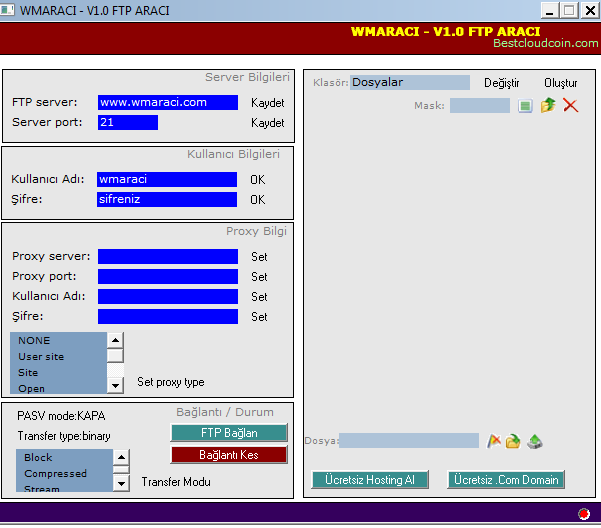Viewport: 601px width, 528px height.
Task: Click the Proxy port input field
Action: pyautogui.click(x=168, y=276)
